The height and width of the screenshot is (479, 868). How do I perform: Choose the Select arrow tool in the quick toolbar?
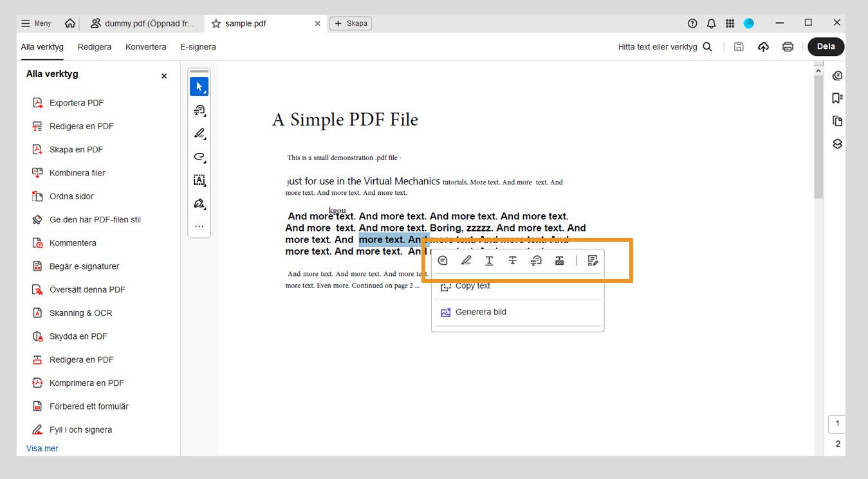[199, 87]
